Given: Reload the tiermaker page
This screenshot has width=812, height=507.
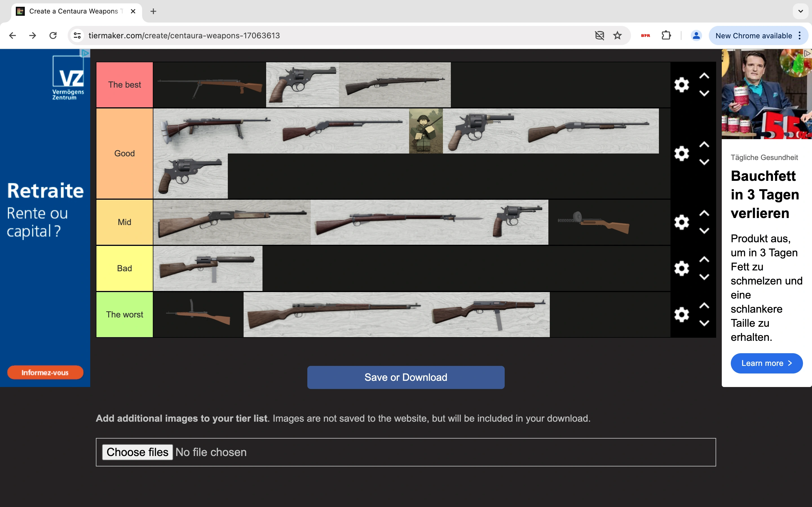Looking at the screenshot, I should click(53, 35).
